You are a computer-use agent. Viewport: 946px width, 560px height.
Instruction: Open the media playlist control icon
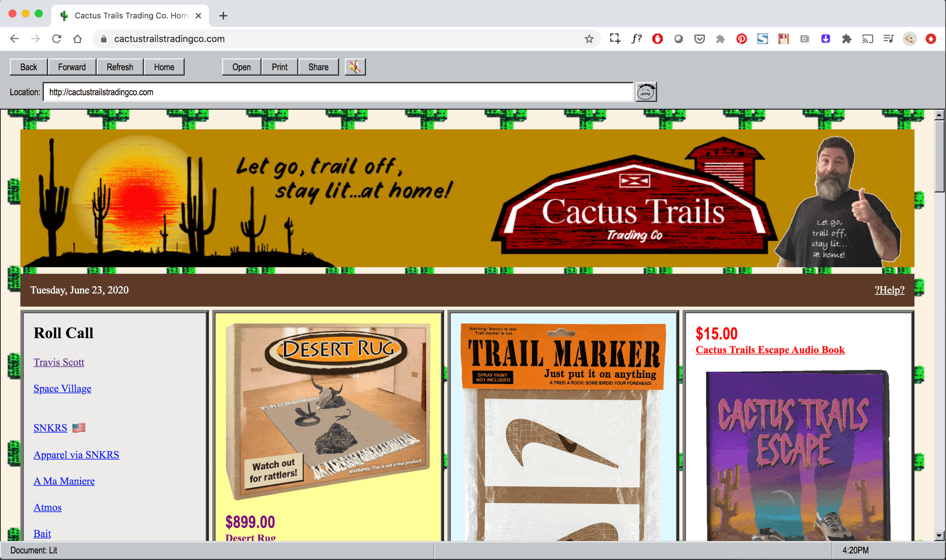click(888, 39)
